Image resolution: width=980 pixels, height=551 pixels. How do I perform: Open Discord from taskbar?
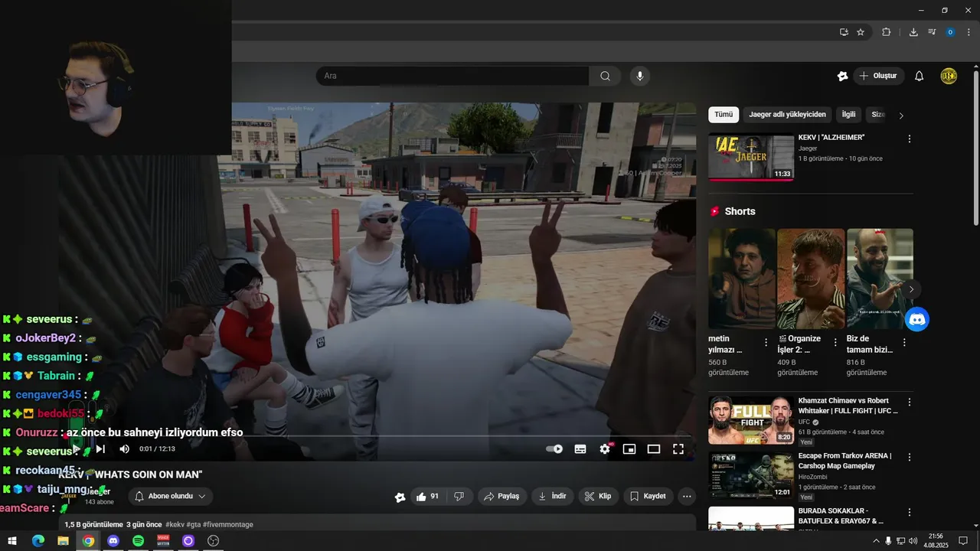pyautogui.click(x=113, y=541)
